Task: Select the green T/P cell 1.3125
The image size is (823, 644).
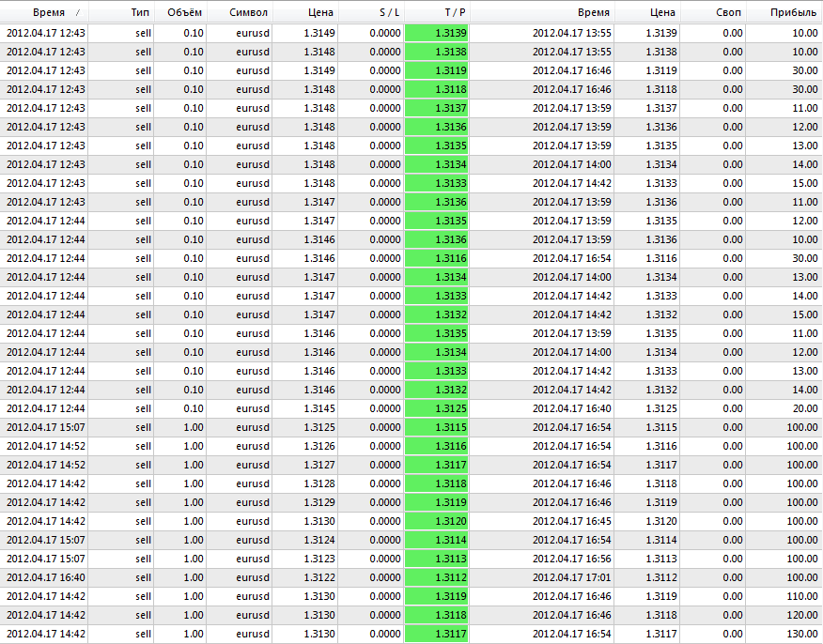Action: coord(436,408)
